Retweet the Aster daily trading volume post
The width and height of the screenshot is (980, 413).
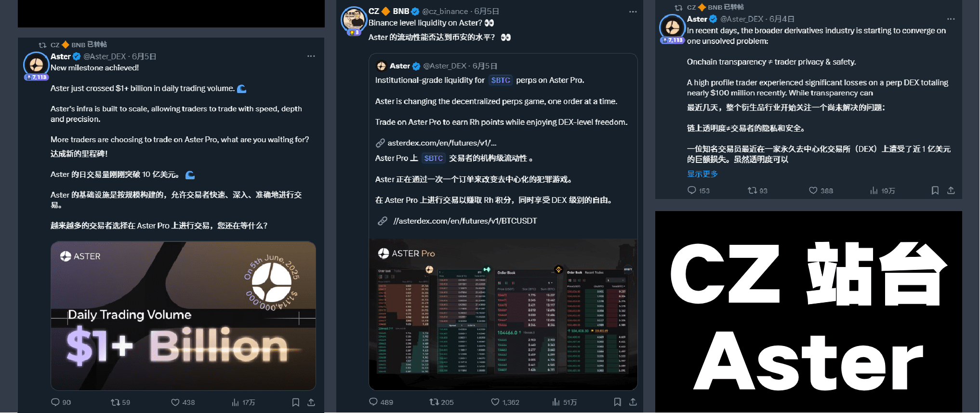click(120, 402)
